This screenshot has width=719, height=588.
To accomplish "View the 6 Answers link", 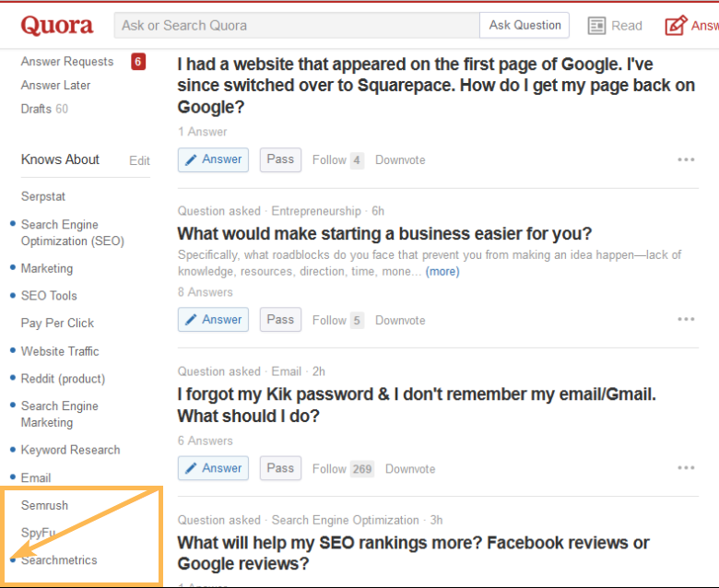I will (205, 441).
